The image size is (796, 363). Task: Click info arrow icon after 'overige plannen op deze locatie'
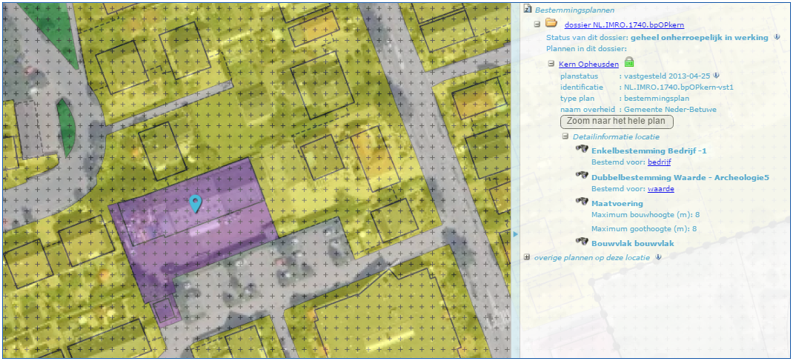pyautogui.click(x=658, y=257)
